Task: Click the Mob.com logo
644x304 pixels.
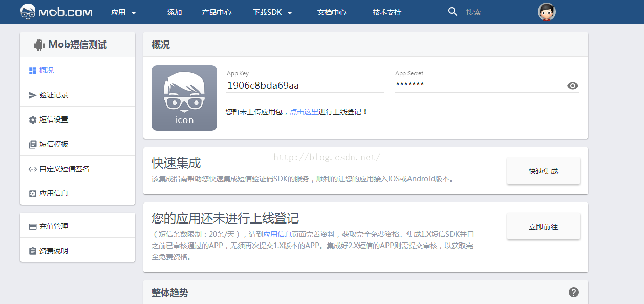Action: click(x=56, y=12)
